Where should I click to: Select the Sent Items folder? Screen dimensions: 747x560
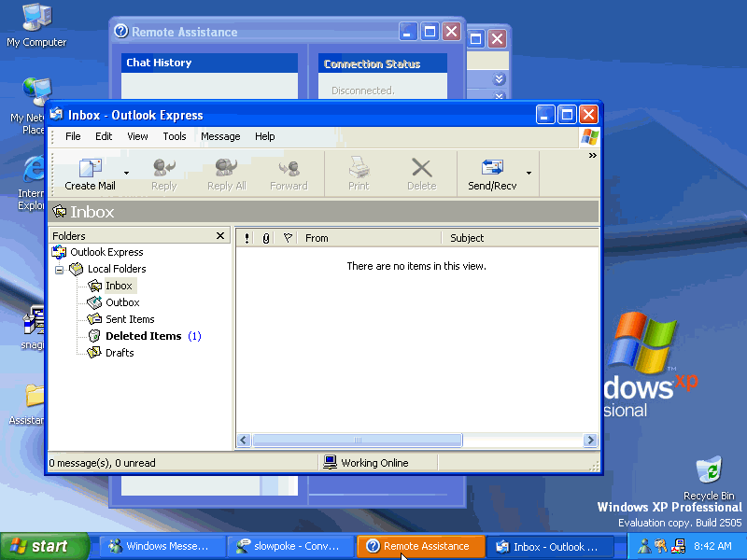pos(130,319)
